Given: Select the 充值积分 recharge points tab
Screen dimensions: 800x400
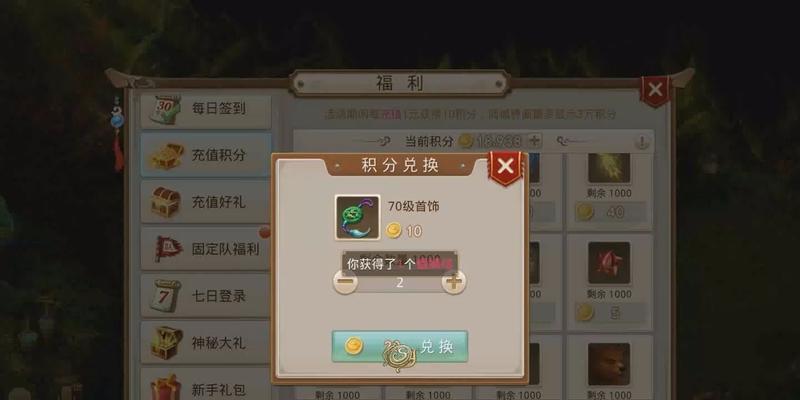Looking at the screenshot, I should tap(206, 155).
